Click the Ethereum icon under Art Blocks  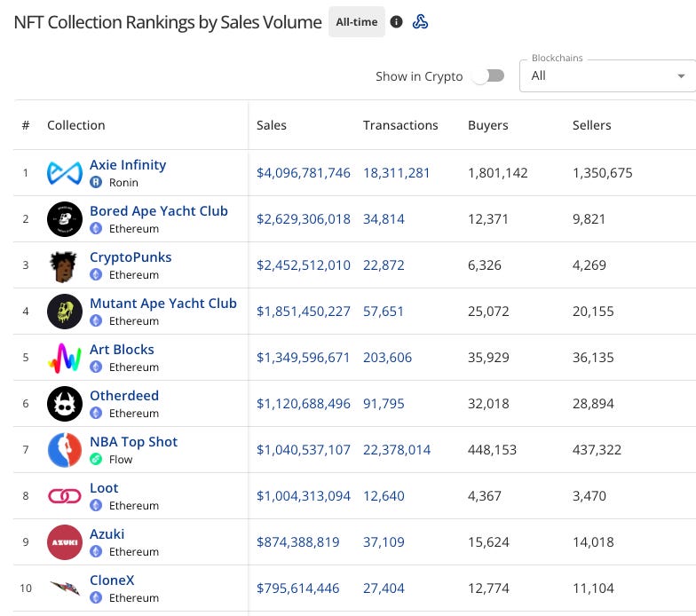point(96,367)
